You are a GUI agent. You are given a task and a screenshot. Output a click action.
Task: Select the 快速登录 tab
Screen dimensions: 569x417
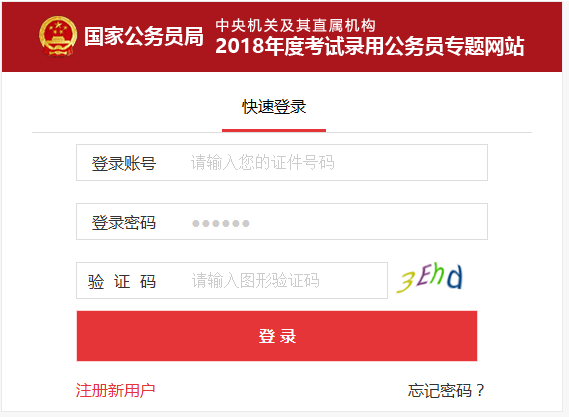(274, 107)
